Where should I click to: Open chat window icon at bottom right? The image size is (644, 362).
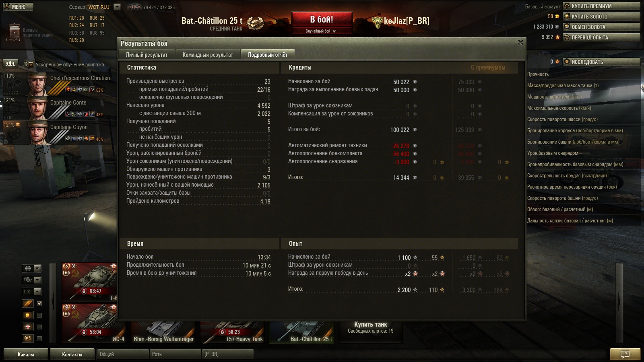(625, 354)
